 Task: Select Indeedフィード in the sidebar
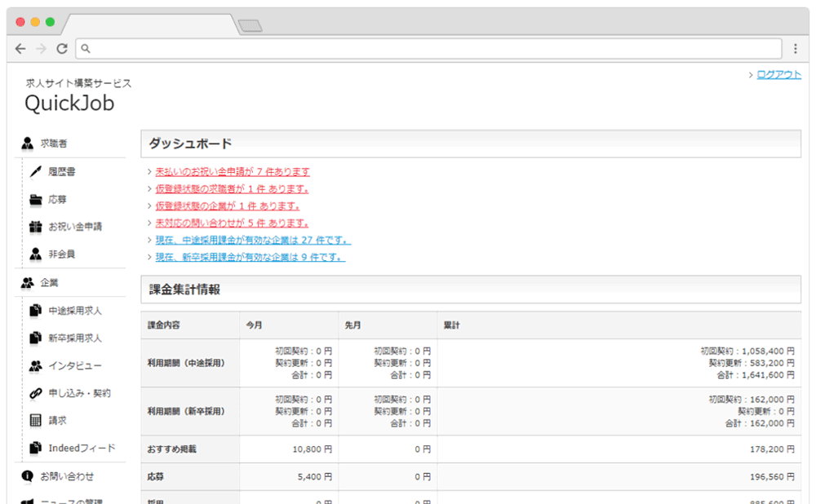coord(82,448)
